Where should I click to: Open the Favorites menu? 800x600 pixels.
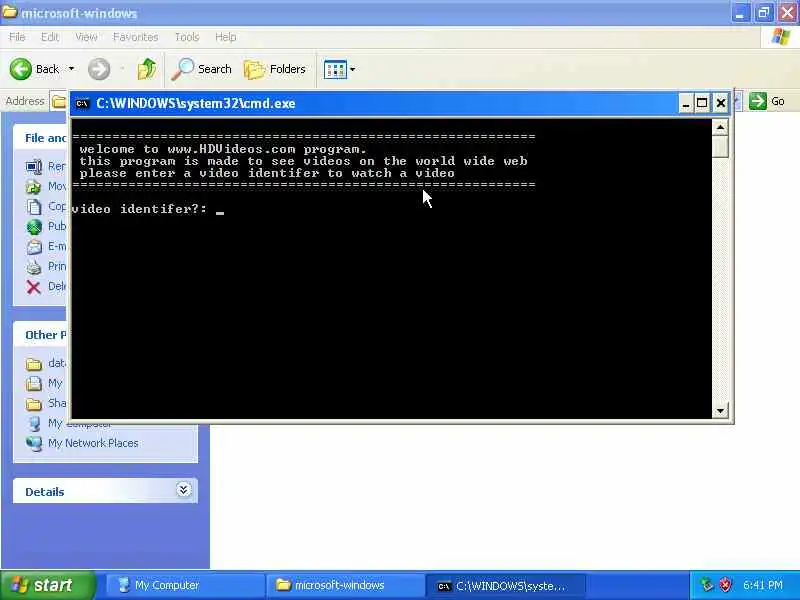[135, 37]
